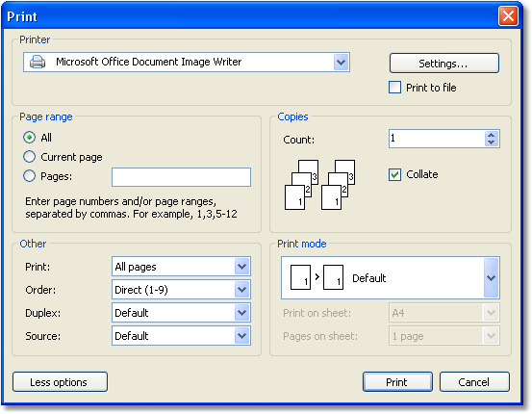Expand the Print mode Default dropdown
532x414 pixels.
[x=491, y=278]
